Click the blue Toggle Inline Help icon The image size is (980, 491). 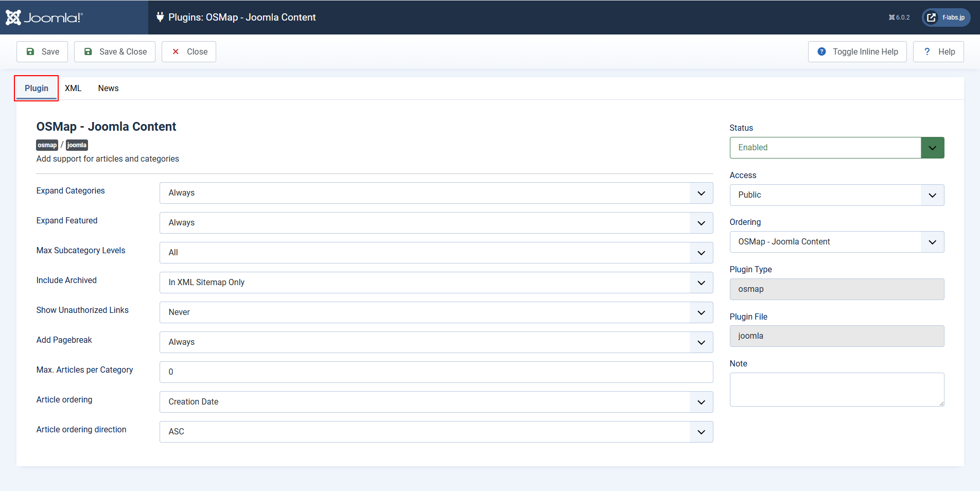(x=821, y=51)
